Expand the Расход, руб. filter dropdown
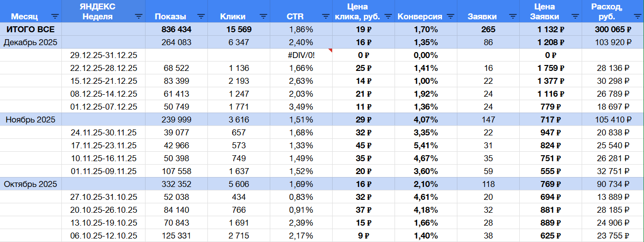Screen dimensions: 644x242 click(x=637, y=16)
